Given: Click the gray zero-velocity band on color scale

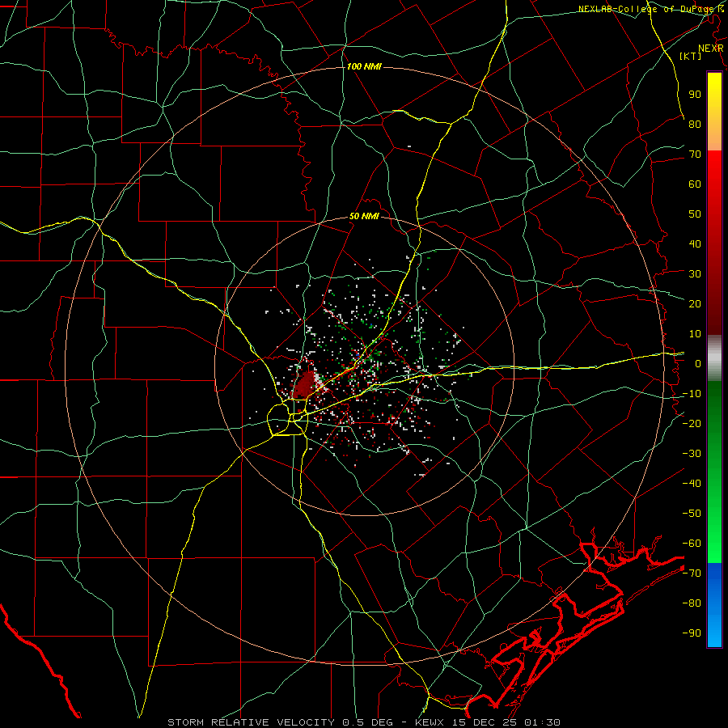Looking at the screenshot, I should coord(714,358).
